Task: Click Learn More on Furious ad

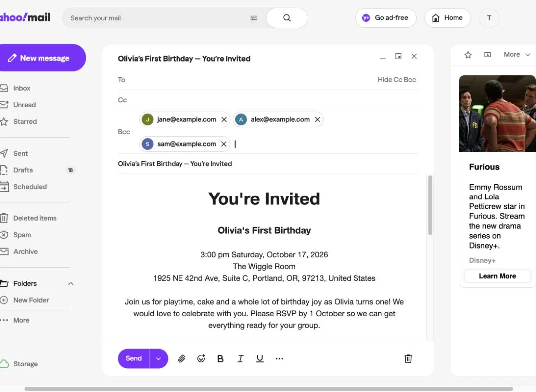Action: 497,276
